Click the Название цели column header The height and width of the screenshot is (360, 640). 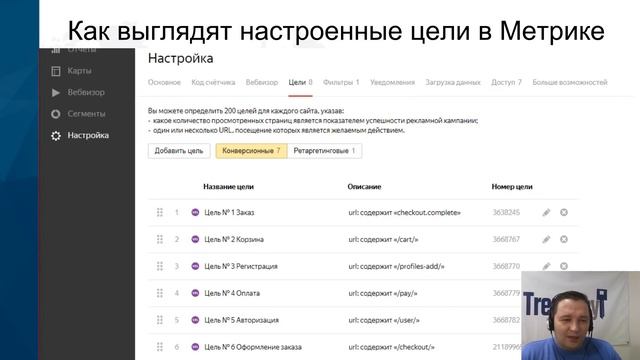coord(228,187)
